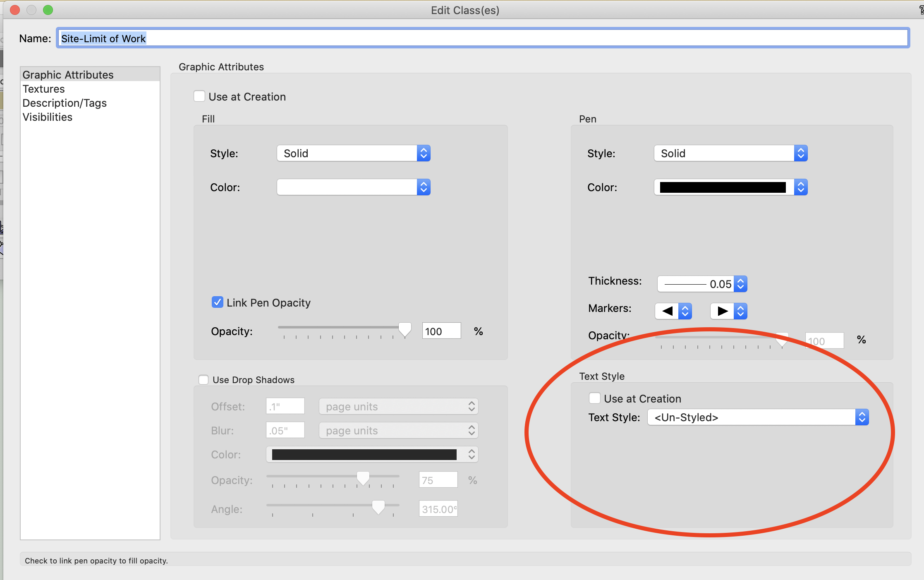This screenshot has height=580, width=924.
Task: Enable Use at Creation in Text Style section
Action: pos(595,398)
